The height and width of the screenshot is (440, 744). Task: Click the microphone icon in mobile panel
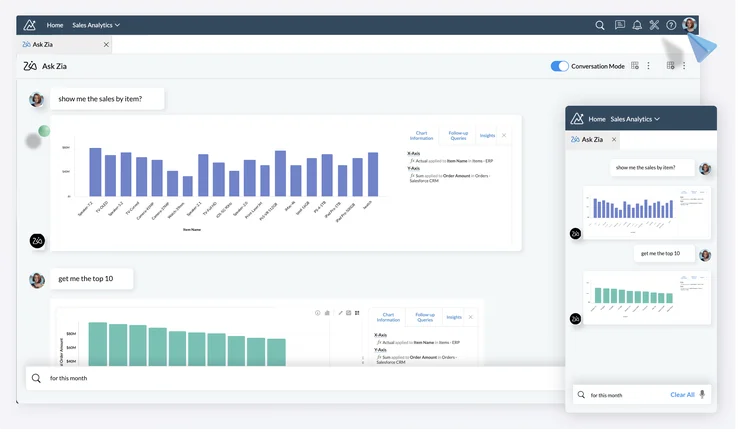[x=702, y=394]
